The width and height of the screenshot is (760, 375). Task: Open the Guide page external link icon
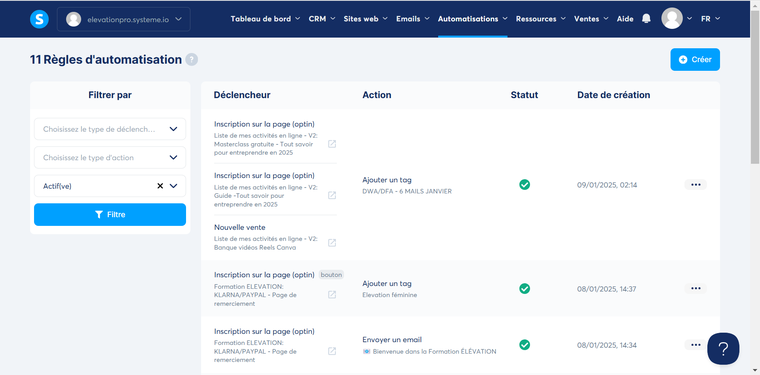pos(332,195)
